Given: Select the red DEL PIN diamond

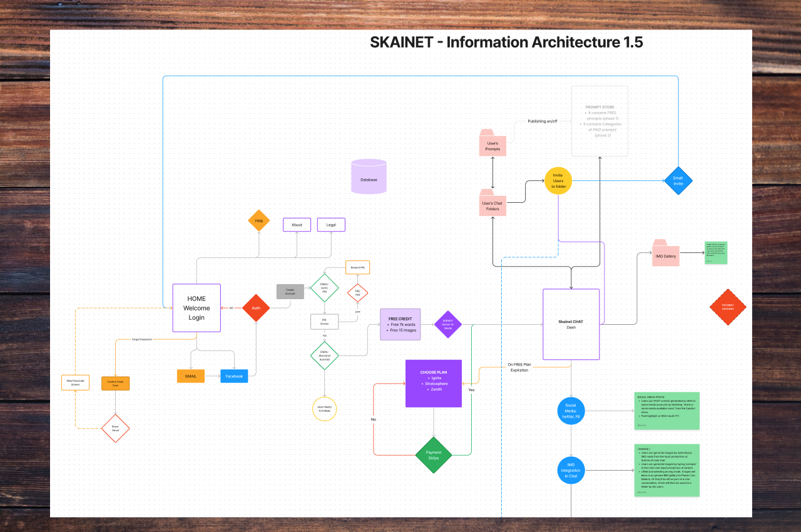Looking at the screenshot, I should (x=357, y=292).
